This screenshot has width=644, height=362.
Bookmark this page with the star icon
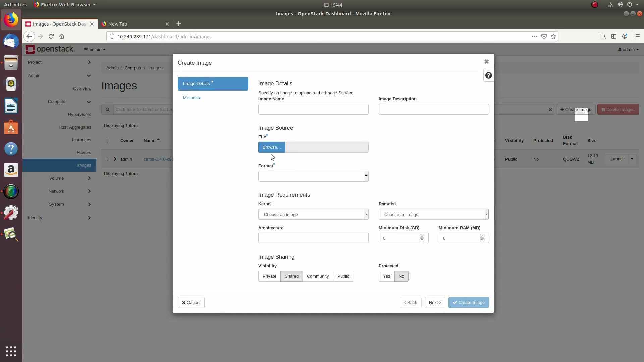553,36
